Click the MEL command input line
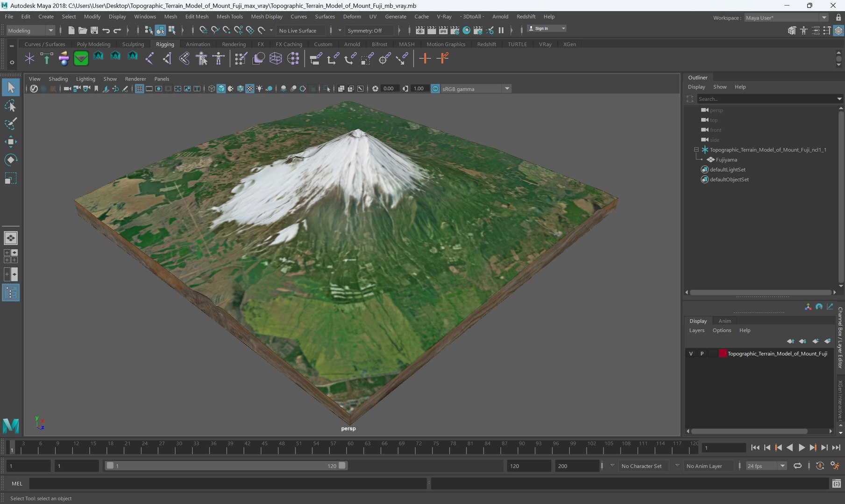 click(x=228, y=483)
